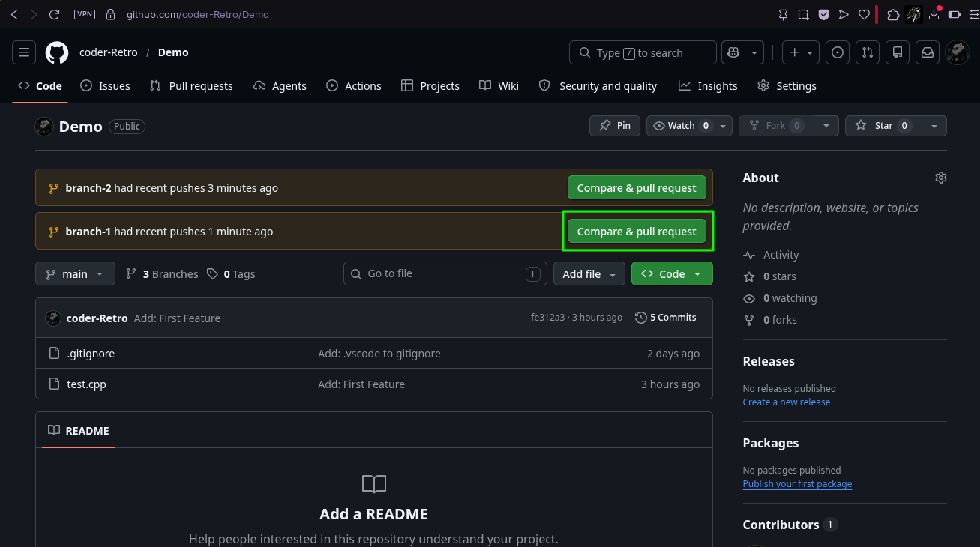Screen dimensions: 980x547
Task: Watch the Demo repository
Action: click(x=681, y=126)
